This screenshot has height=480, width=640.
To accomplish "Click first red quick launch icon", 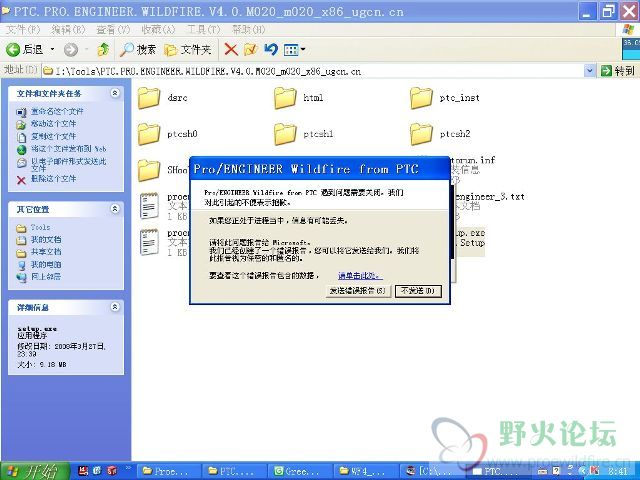I will [83, 471].
